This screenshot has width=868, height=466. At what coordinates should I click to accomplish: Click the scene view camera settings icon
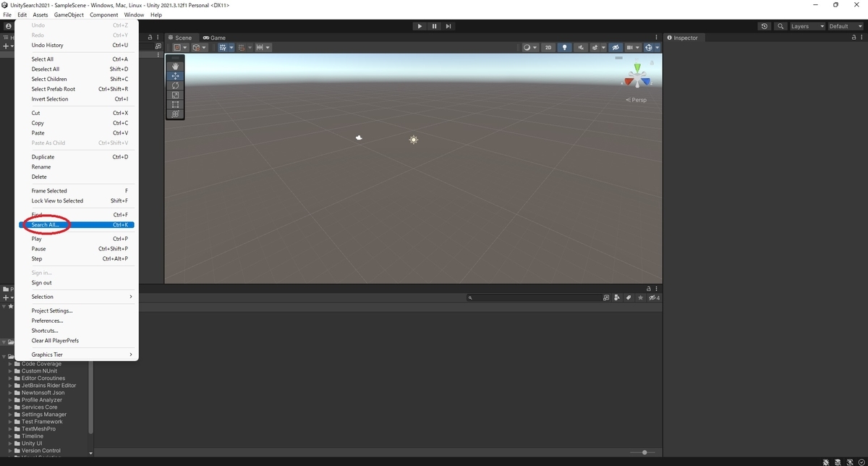click(631, 47)
